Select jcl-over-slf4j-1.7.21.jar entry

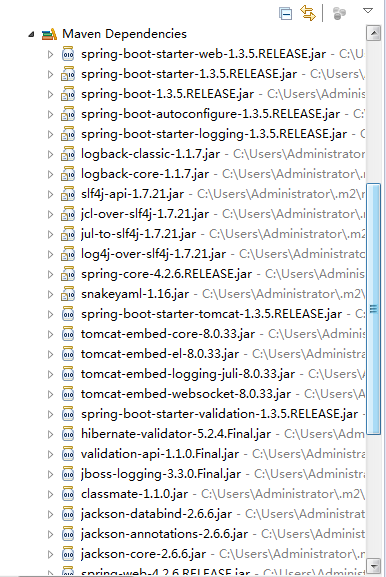click(145, 214)
